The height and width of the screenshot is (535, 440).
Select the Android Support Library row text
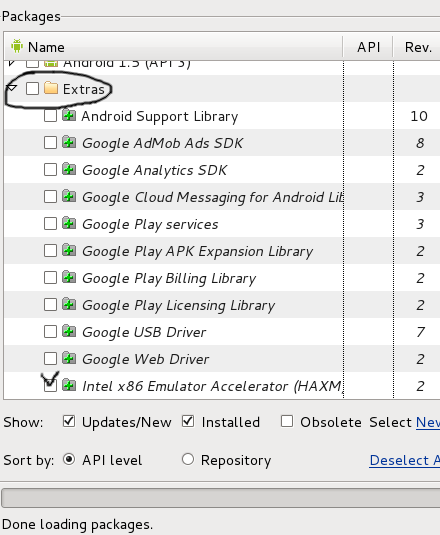[x=160, y=116]
